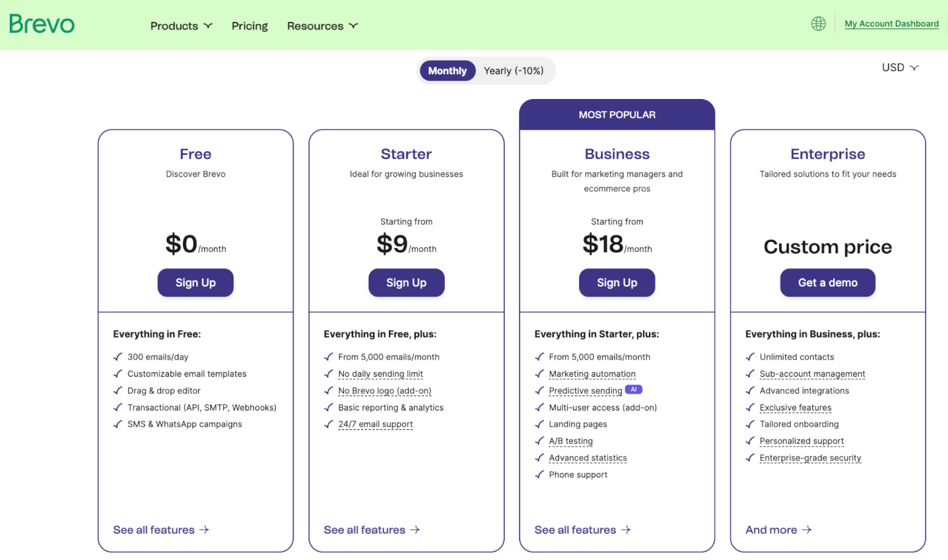Click the AI badge next to Predictive sending
This screenshot has height=560, width=948.
point(634,390)
